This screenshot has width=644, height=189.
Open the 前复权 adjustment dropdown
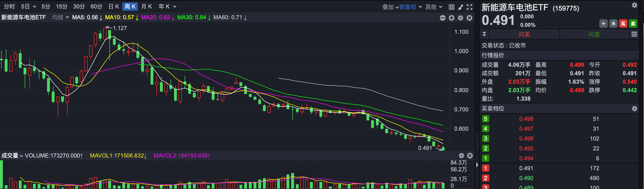click(x=410, y=7)
